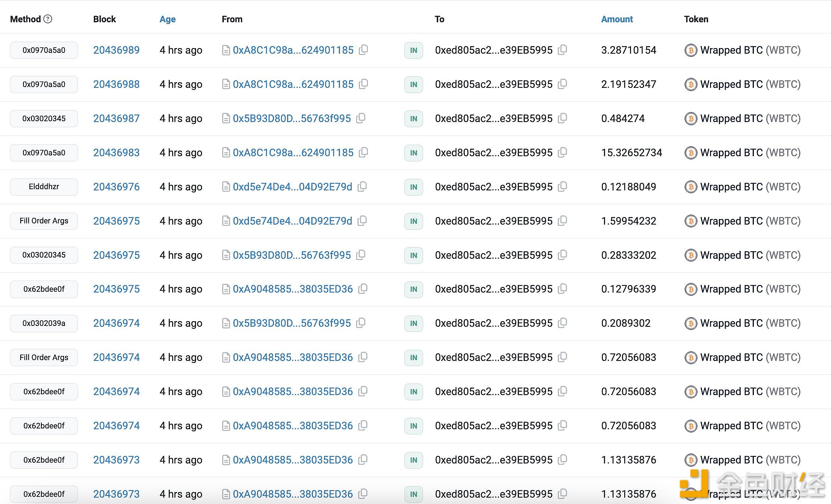Click WBTC token logo in the 0.2089302 row

691,324
